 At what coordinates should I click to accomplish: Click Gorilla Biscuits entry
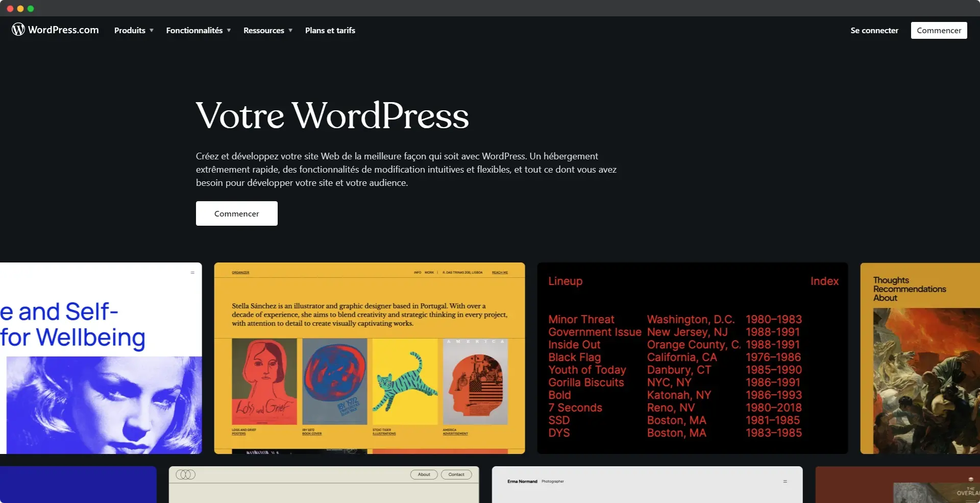pyautogui.click(x=586, y=382)
